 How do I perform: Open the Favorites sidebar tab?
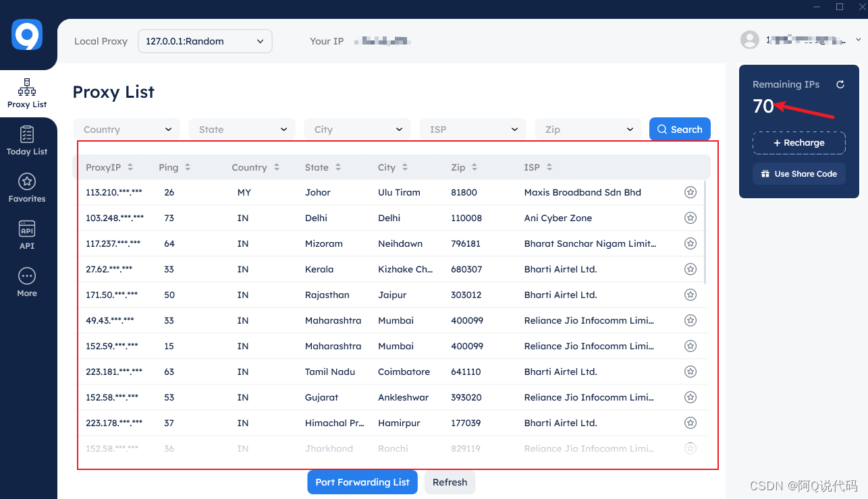tap(27, 188)
